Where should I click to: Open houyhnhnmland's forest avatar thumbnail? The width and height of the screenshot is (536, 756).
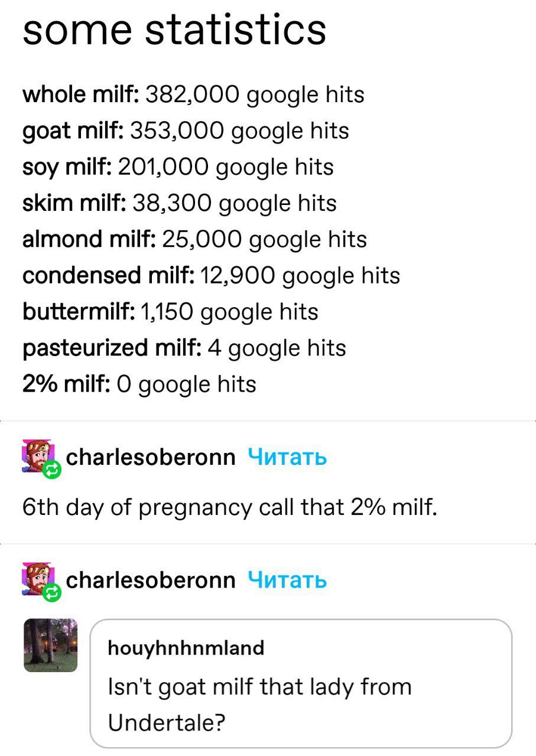click(x=50, y=645)
